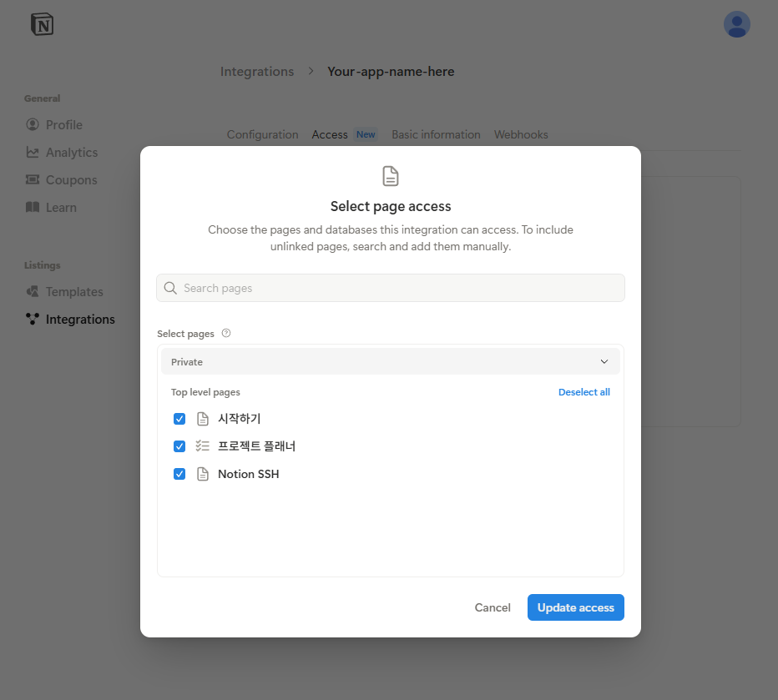Click the magnifier icon in search field

(x=170, y=288)
